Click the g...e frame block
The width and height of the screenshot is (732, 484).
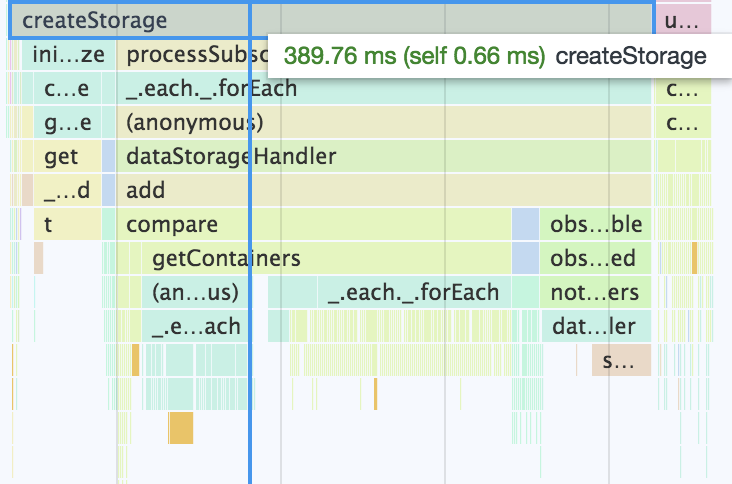[x=67, y=122]
